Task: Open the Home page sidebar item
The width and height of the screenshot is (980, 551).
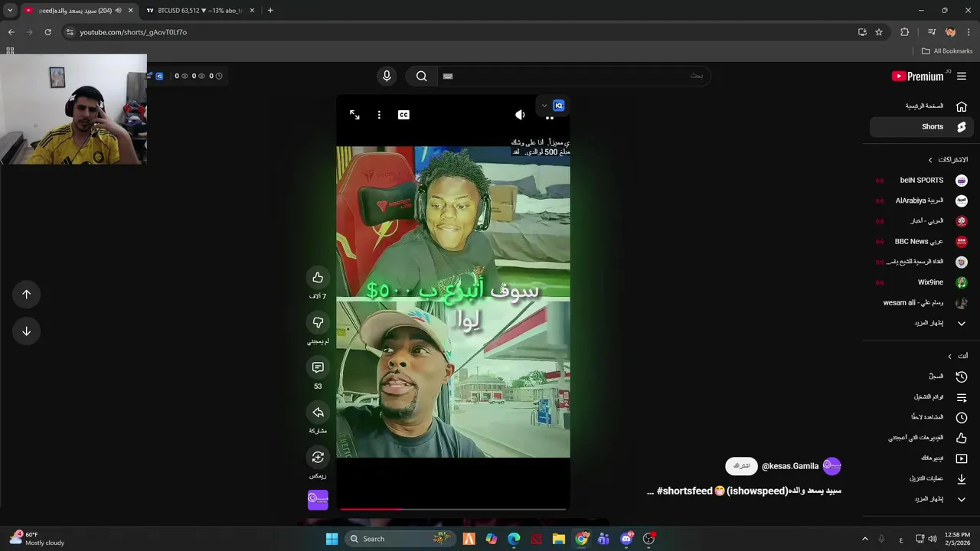Action: (921, 106)
